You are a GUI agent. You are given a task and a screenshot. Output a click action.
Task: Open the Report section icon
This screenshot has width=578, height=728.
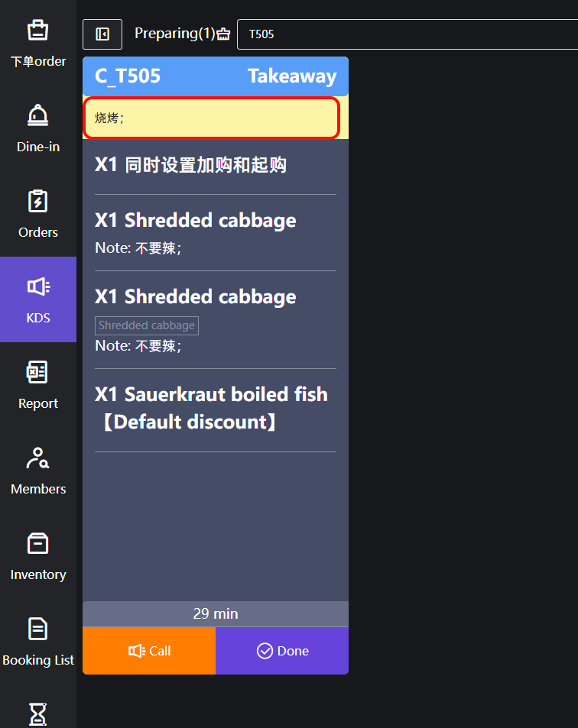pyautogui.click(x=37, y=373)
